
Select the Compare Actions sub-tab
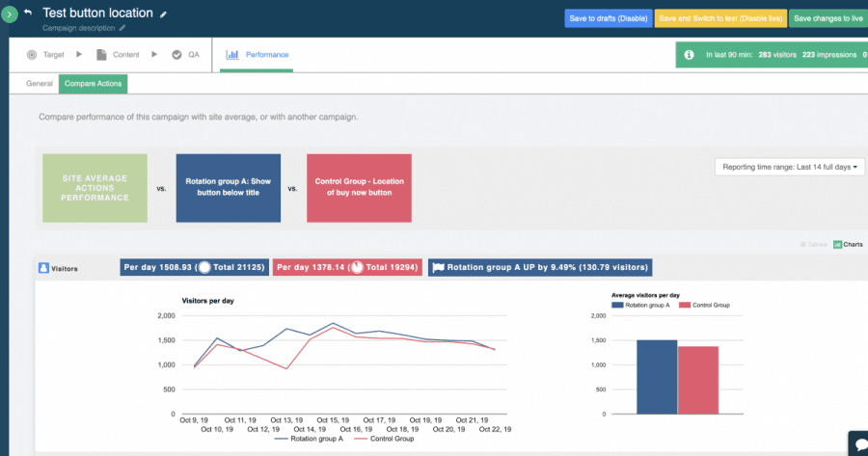tap(93, 84)
